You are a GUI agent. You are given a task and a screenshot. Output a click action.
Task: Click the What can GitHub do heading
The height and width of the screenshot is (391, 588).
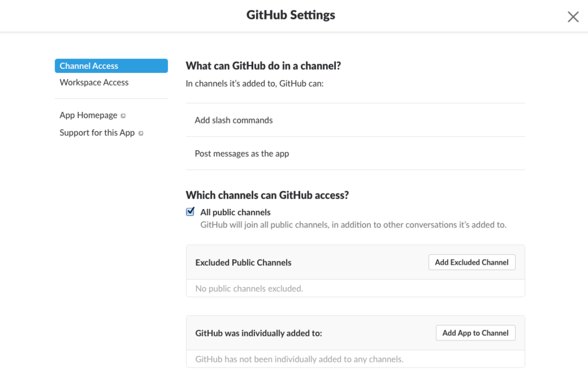click(264, 66)
